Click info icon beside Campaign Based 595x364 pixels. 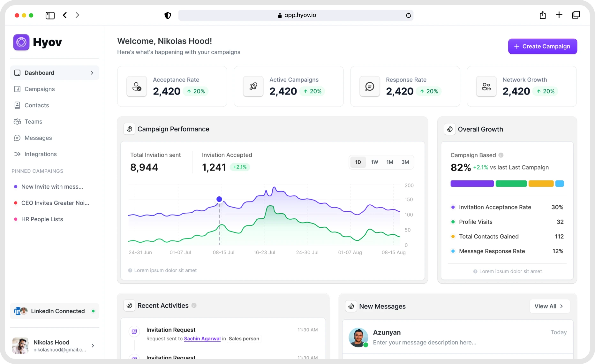[x=501, y=155]
